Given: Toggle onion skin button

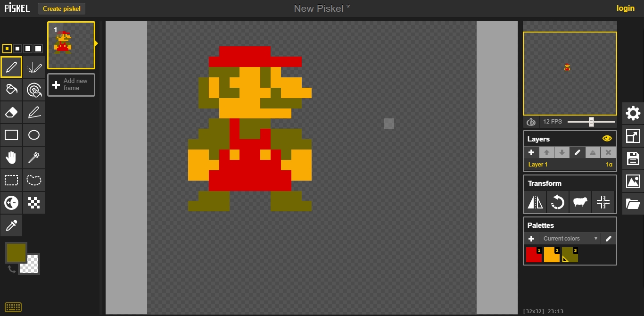Looking at the screenshot, I should 531,122.
